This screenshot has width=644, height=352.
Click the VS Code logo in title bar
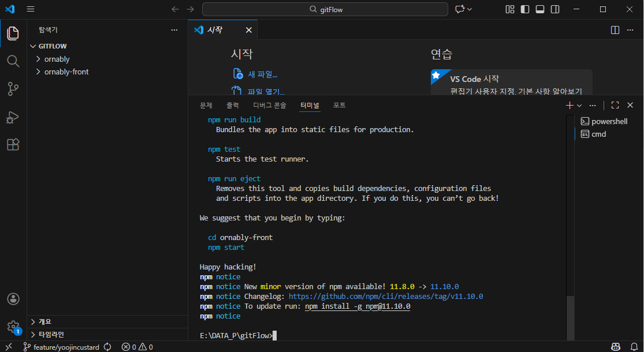(x=10, y=9)
